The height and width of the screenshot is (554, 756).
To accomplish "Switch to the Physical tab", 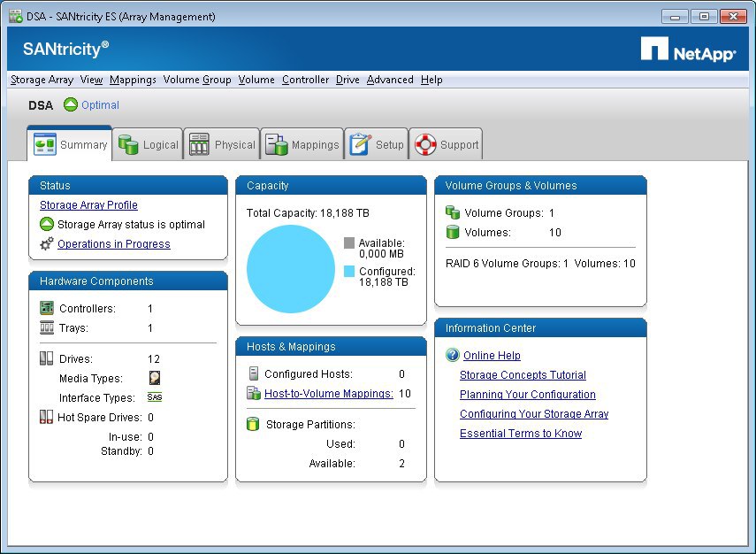I will point(222,144).
